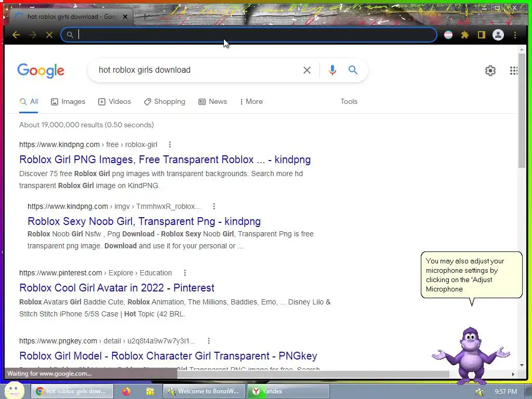The width and height of the screenshot is (532, 399).
Task: Switch to Shopping results tab
Action: pos(165,101)
